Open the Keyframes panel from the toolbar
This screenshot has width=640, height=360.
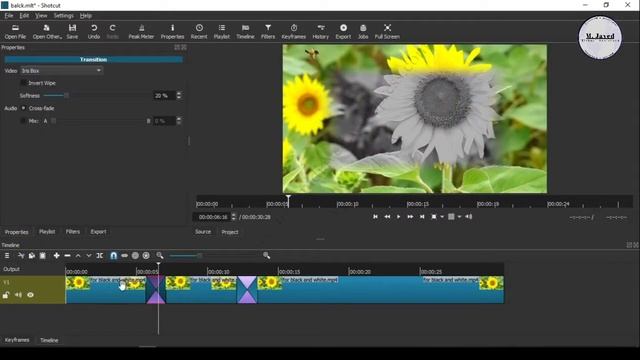pos(293,31)
